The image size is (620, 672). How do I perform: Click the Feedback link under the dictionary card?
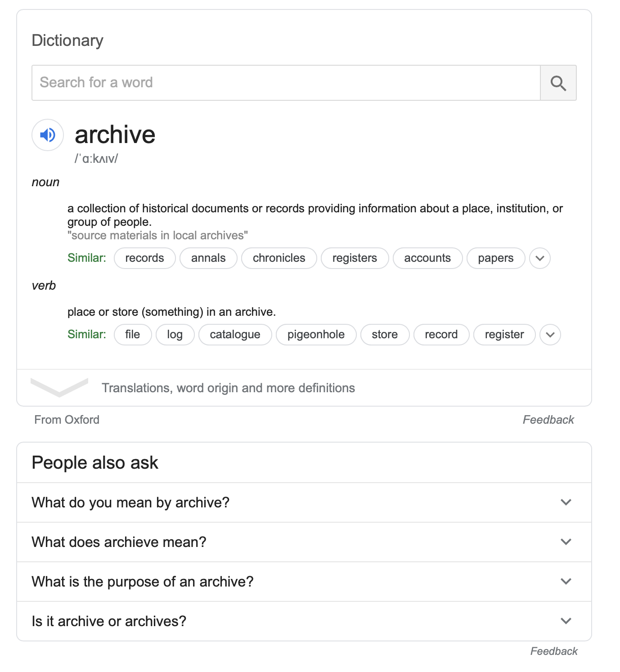548,420
